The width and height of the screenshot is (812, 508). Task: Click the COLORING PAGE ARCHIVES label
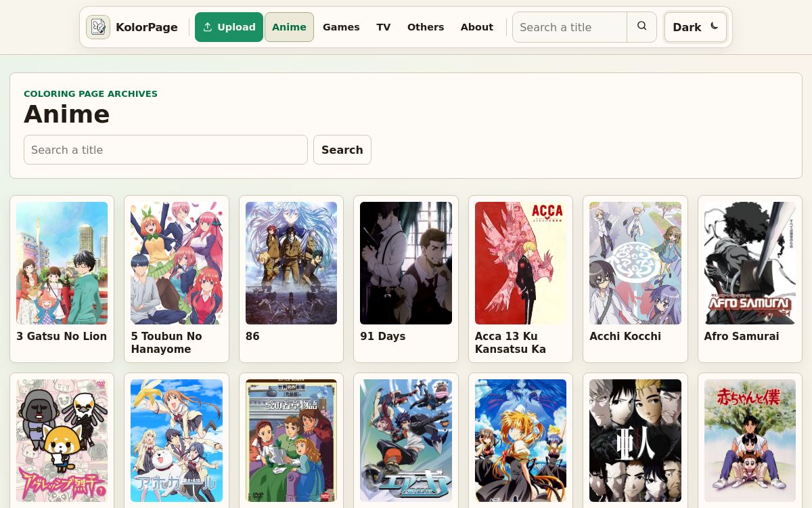[x=91, y=93]
